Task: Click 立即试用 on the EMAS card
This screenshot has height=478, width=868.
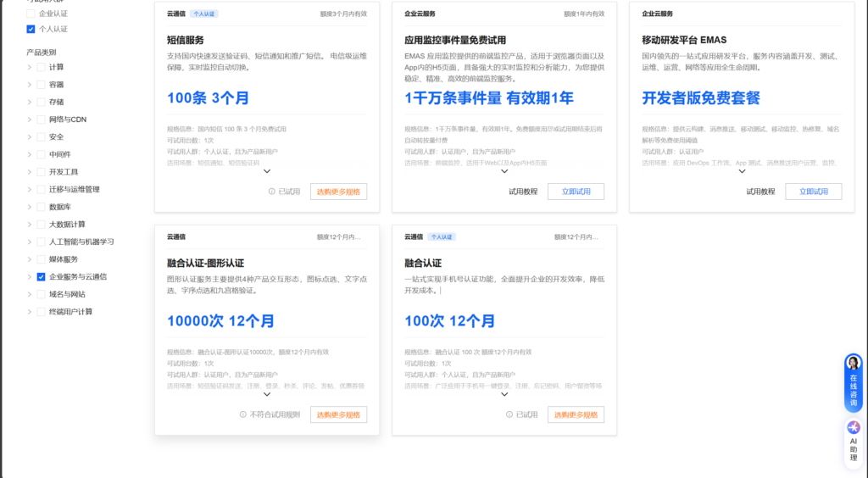Action: pos(813,192)
